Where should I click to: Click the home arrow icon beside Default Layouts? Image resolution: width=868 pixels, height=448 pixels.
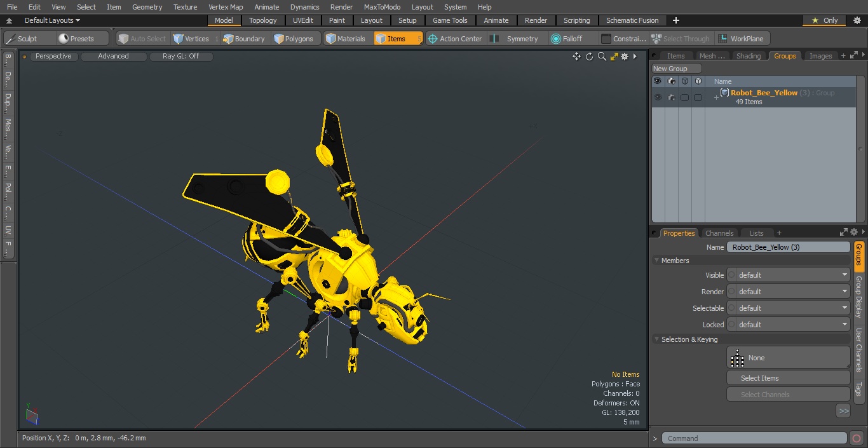pyautogui.click(x=10, y=20)
